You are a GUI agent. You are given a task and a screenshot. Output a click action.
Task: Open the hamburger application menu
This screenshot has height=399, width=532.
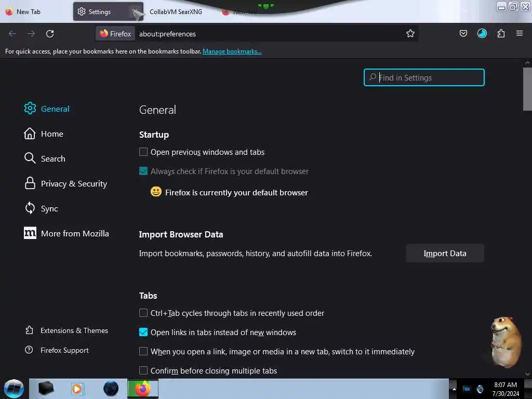[519, 33]
